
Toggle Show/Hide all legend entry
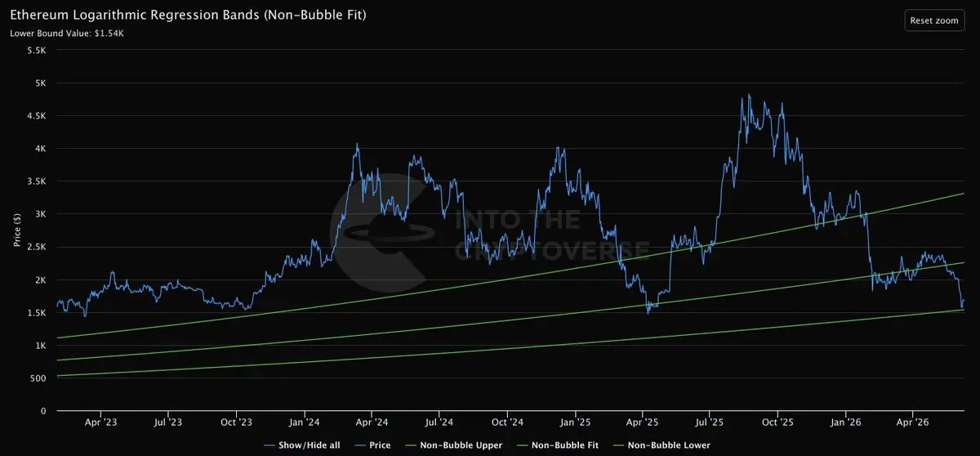coord(301,445)
